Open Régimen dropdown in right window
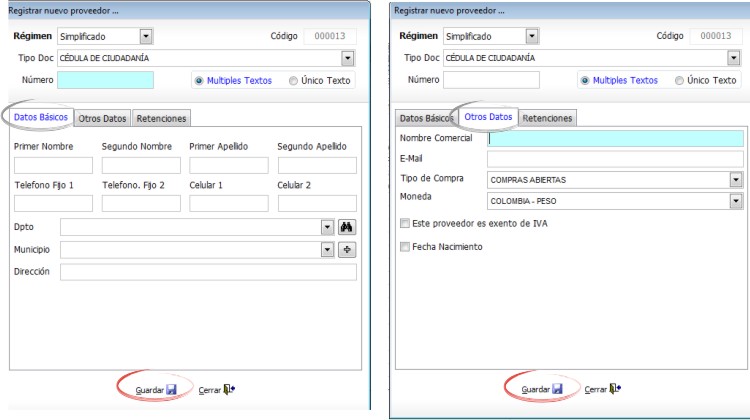 [532, 36]
